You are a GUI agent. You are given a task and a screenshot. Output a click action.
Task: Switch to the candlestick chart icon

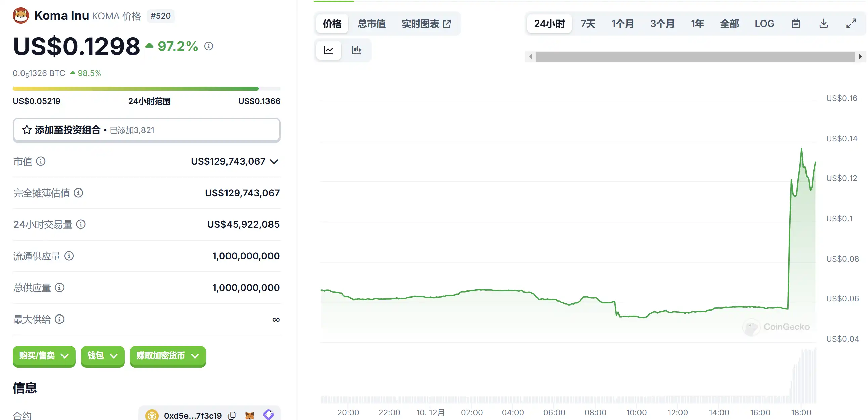tap(356, 50)
